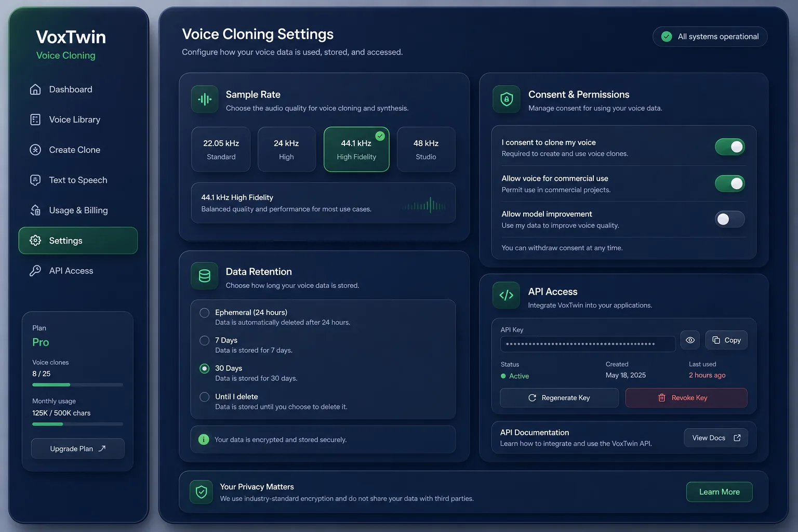Screen dimensions: 798x532
Task: Click the green info icon beside encryption notice
Action: [x=204, y=440]
